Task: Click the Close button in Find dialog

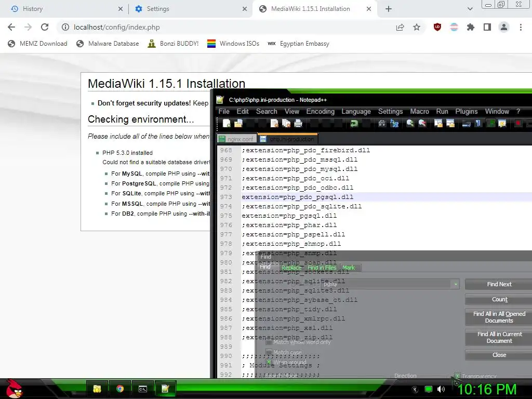Action: point(499,354)
